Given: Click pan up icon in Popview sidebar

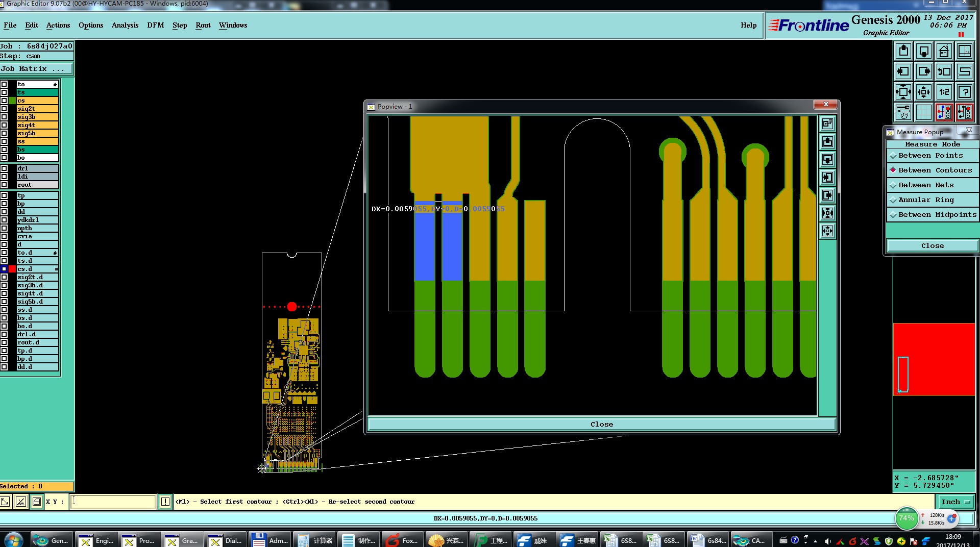Looking at the screenshot, I should click(x=827, y=141).
